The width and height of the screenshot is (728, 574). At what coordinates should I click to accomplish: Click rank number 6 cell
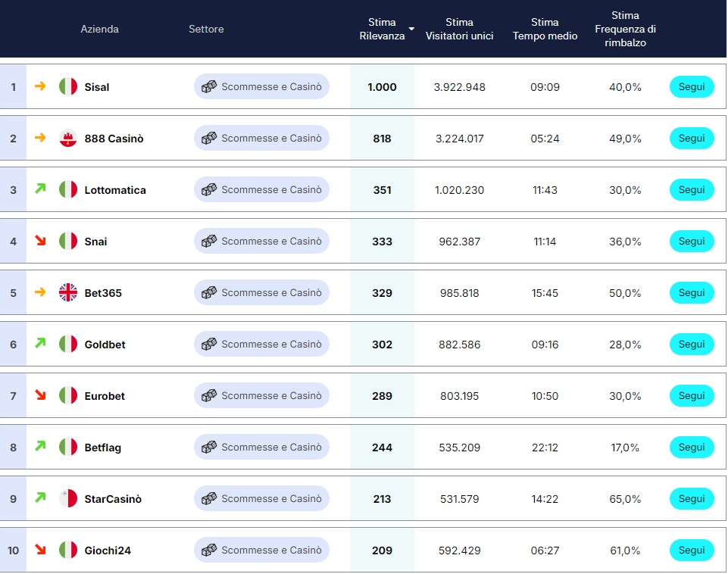(13, 345)
